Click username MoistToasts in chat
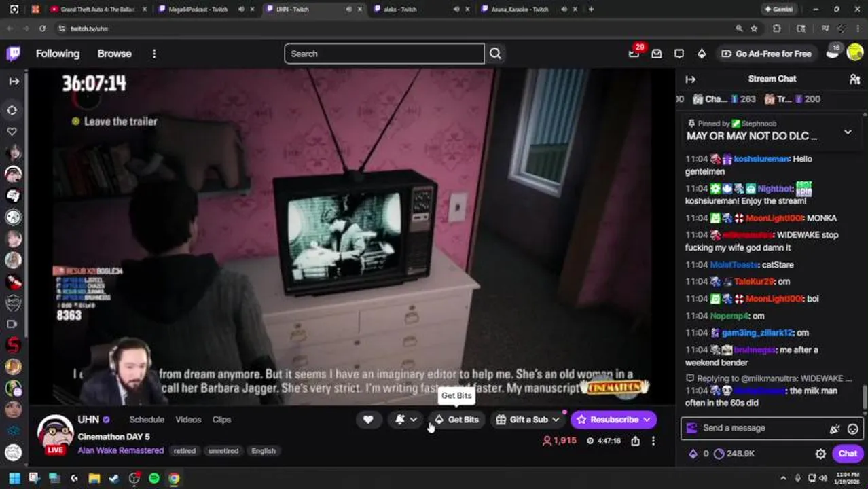Screen dimensions: 868x489 (x=734, y=265)
